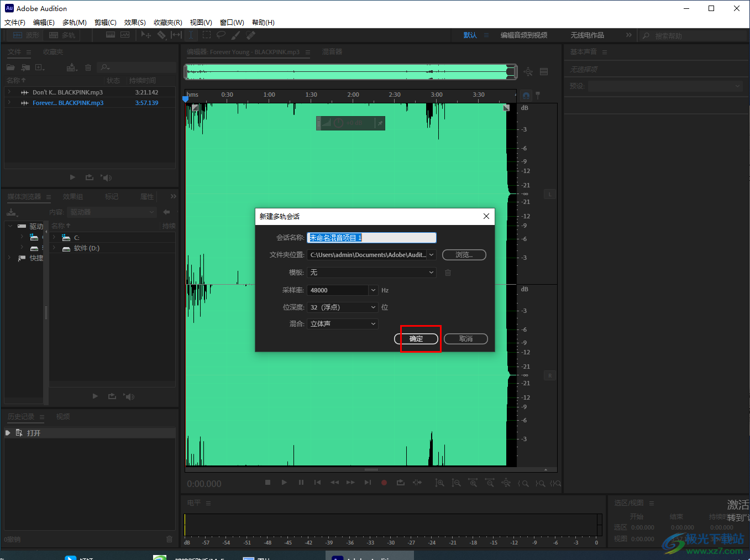
Task: Click the HUD volume knob overlay
Action: (339, 123)
